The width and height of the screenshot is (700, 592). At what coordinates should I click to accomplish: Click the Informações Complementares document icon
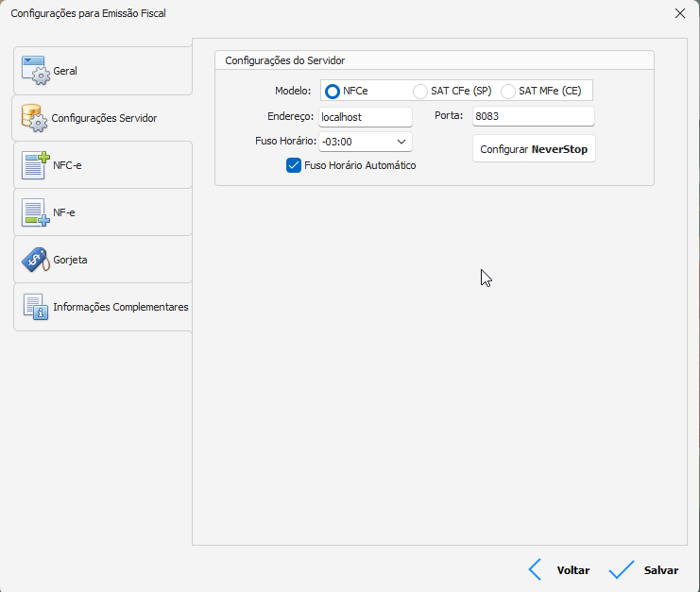pos(35,307)
